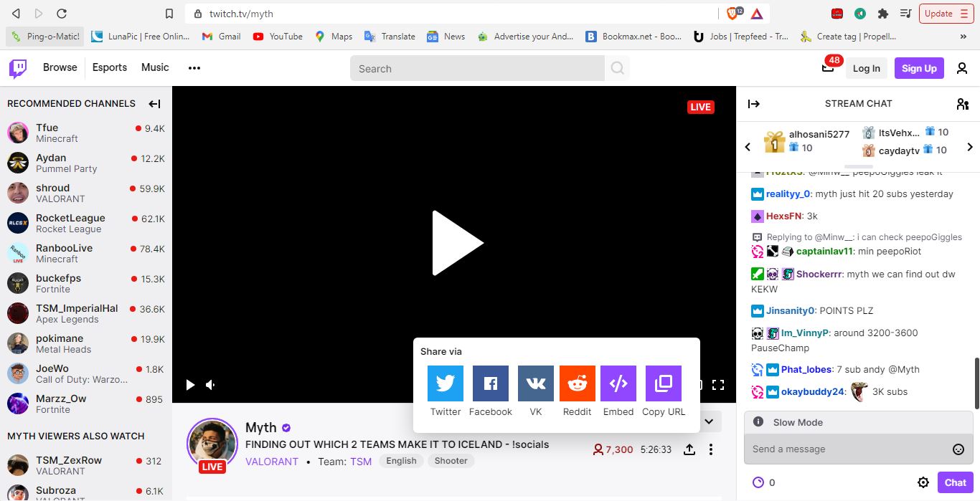
Task: Click the search magnifier button
Action: [x=617, y=68]
